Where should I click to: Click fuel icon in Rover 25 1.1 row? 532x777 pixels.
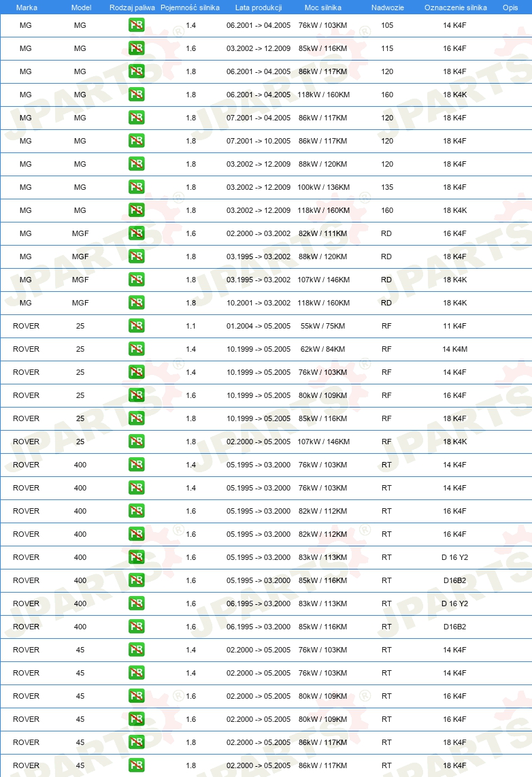(x=136, y=326)
